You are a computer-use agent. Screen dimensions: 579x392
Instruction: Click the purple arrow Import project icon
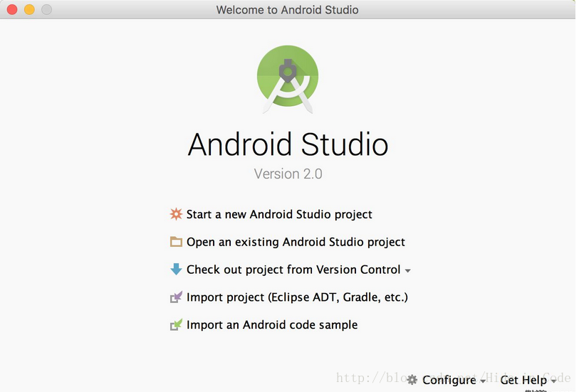pos(176,297)
